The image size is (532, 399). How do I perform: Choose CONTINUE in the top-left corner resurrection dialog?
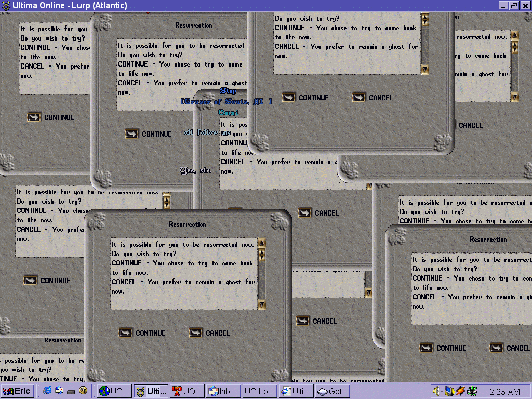(34, 117)
